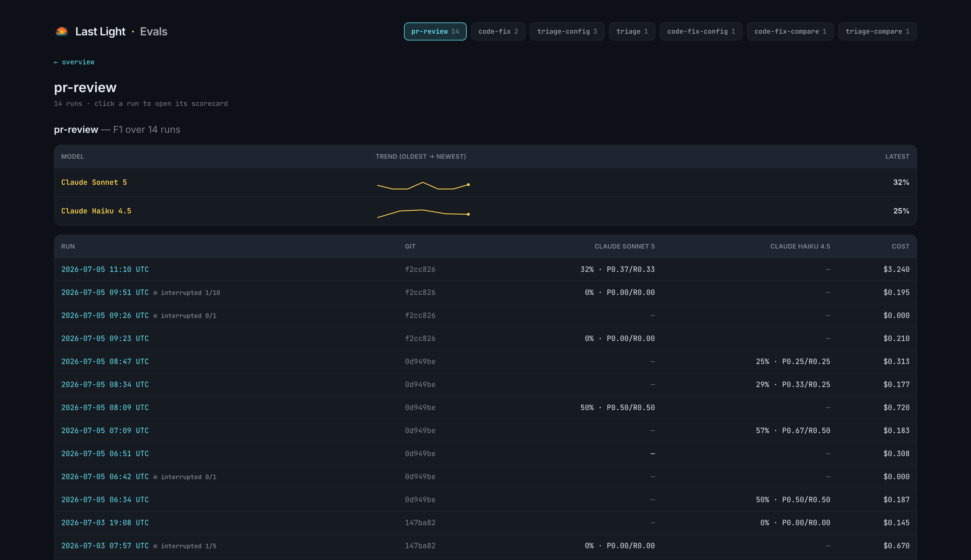Click the COST column header

(900, 247)
